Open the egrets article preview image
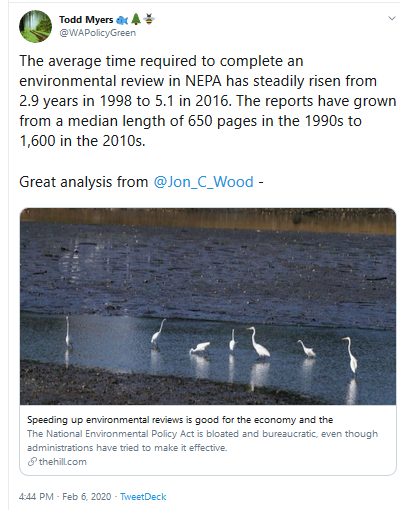Viewport: 400px width, 510px height. 208,306
